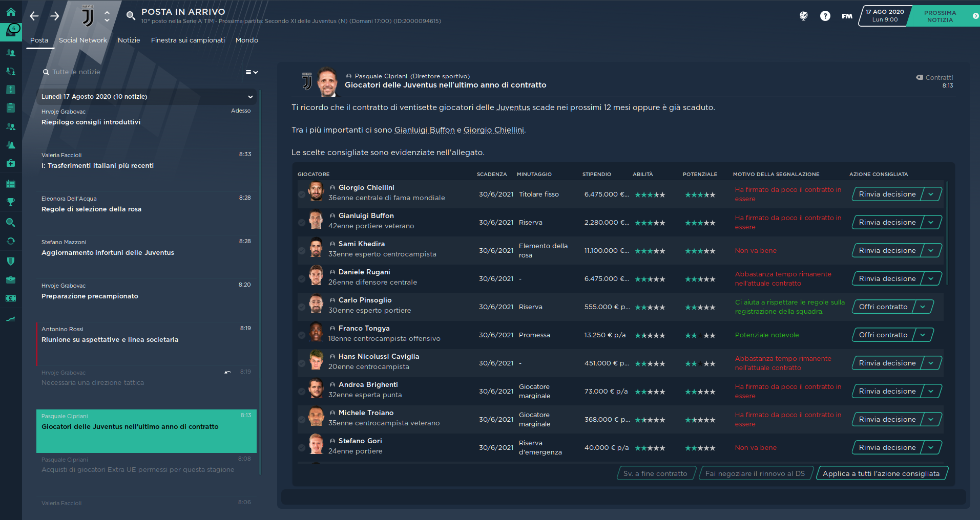Go back with the left arrow

pyautogui.click(x=34, y=16)
